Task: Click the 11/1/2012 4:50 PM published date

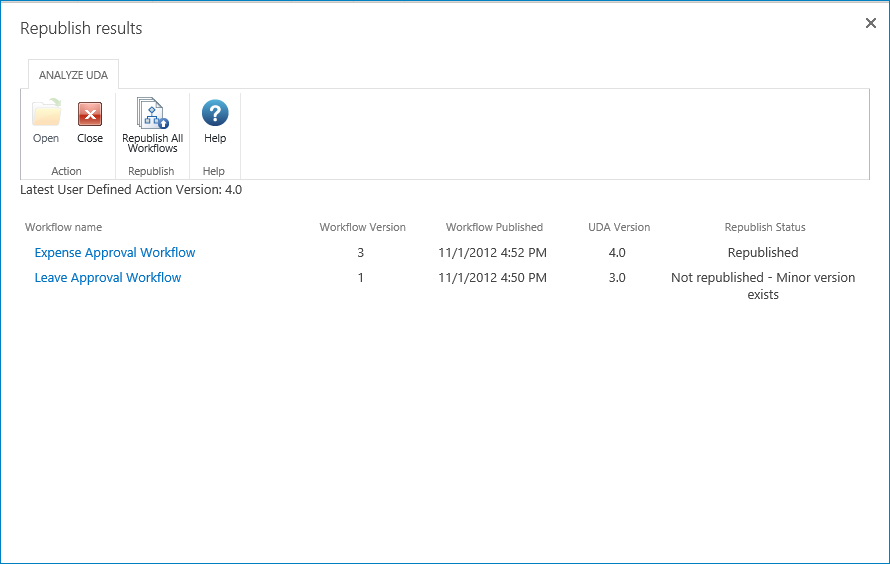Action: (492, 278)
